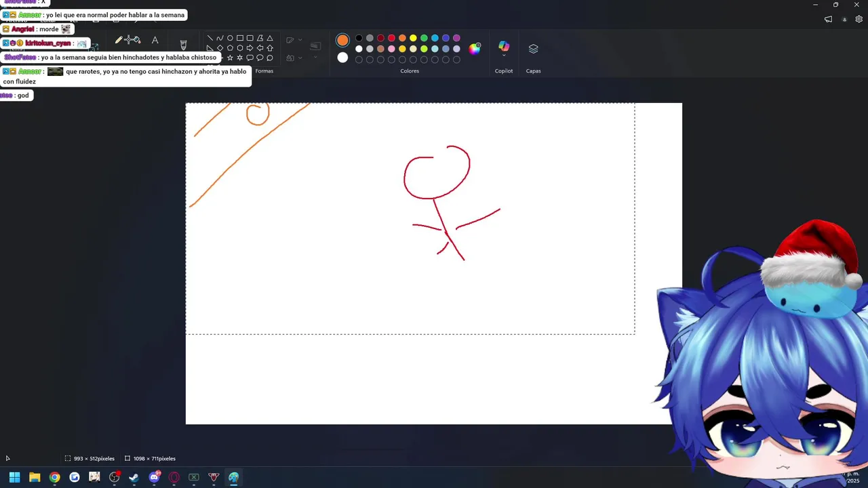
Task: Click the feedback megaphone icon
Action: 828,20
